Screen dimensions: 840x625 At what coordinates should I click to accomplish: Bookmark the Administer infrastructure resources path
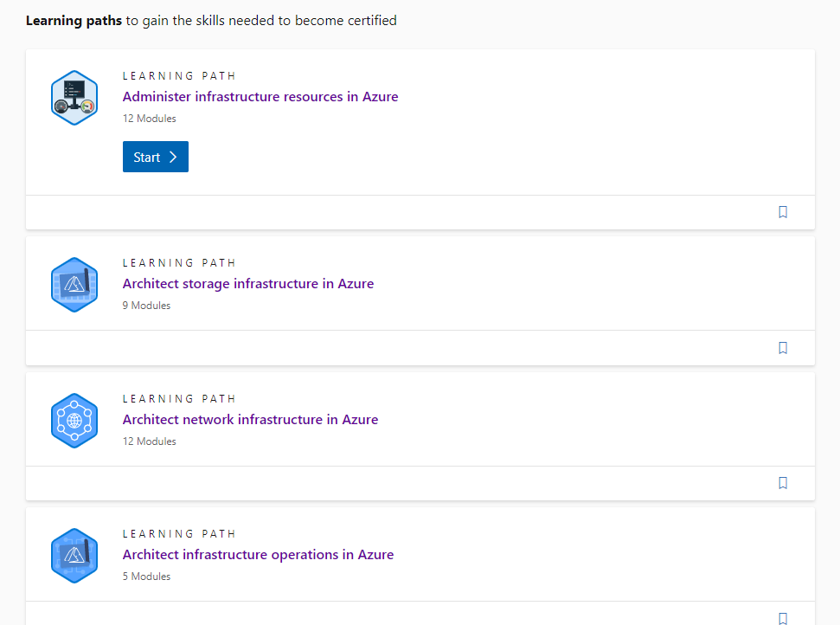coord(783,212)
